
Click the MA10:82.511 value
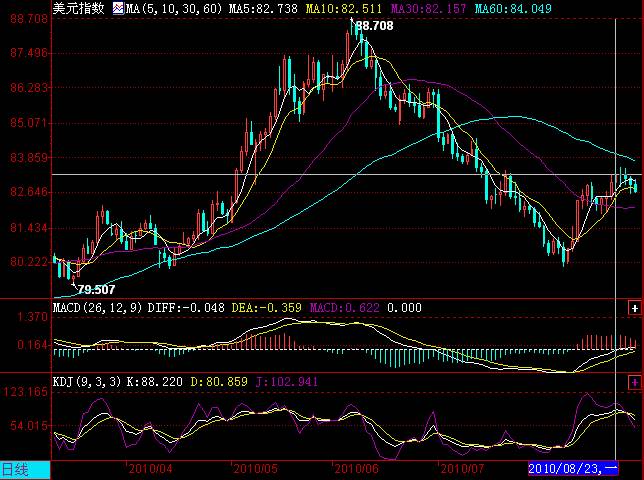click(344, 9)
